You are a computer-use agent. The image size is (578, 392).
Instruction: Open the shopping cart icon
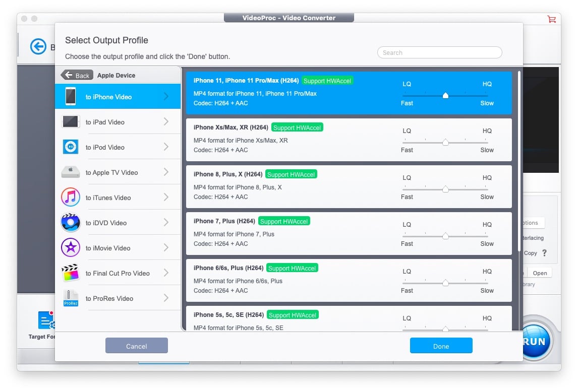(551, 19)
